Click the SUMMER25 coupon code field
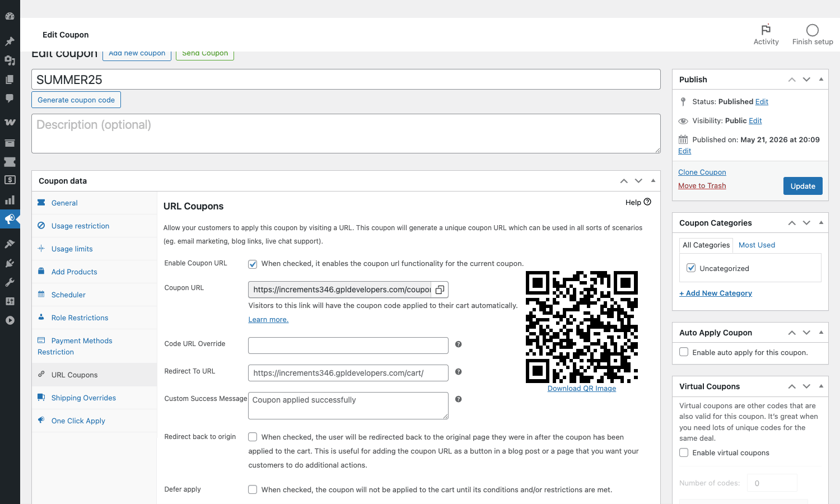The width and height of the screenshot is (840, 504). point(346,80)
